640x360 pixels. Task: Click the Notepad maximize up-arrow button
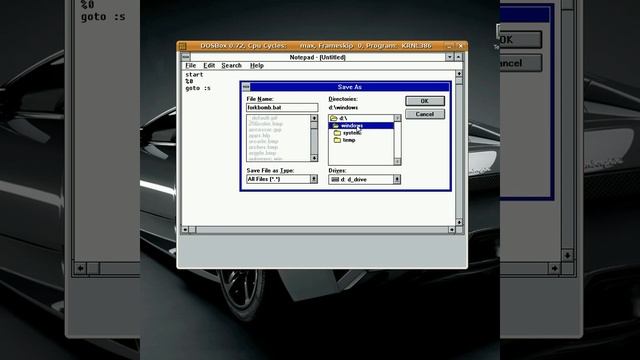(x=458, y=57)
